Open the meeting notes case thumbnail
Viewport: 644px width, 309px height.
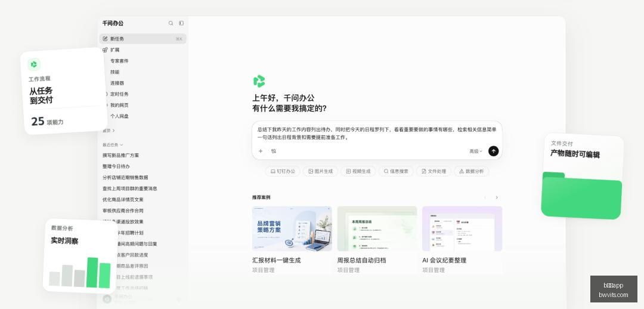tap(462, 228)
